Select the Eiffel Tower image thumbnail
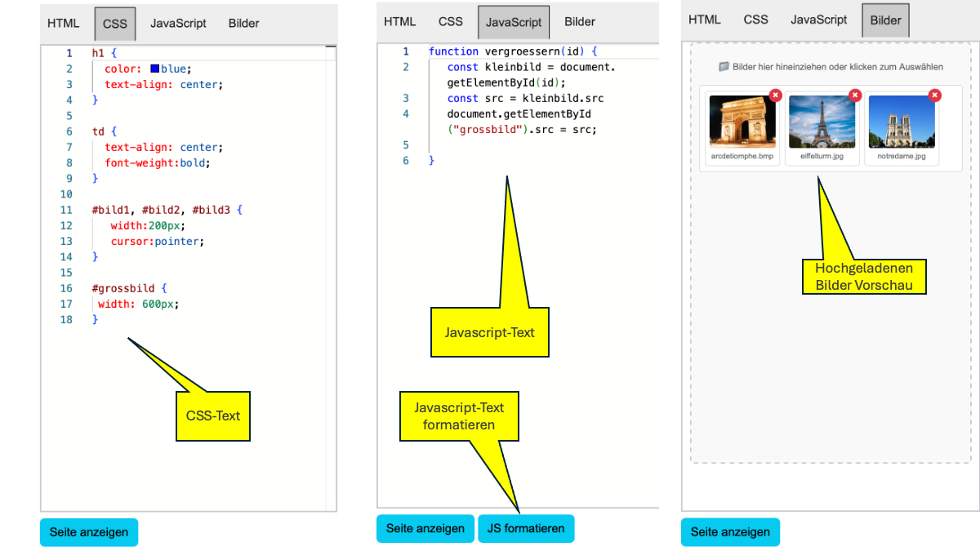 tap(822, 122)
